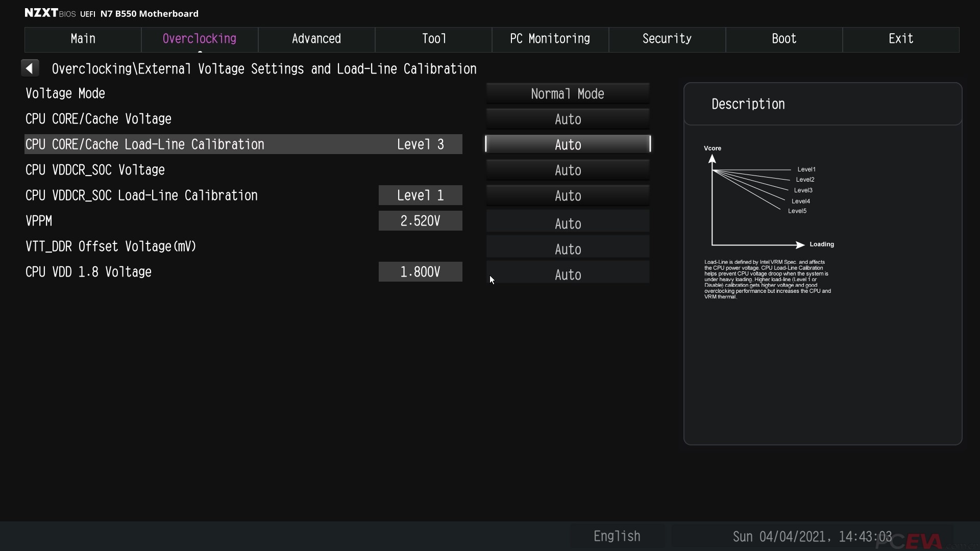Switch to the Boot tab
980x551 pixels.
[783, 39]
